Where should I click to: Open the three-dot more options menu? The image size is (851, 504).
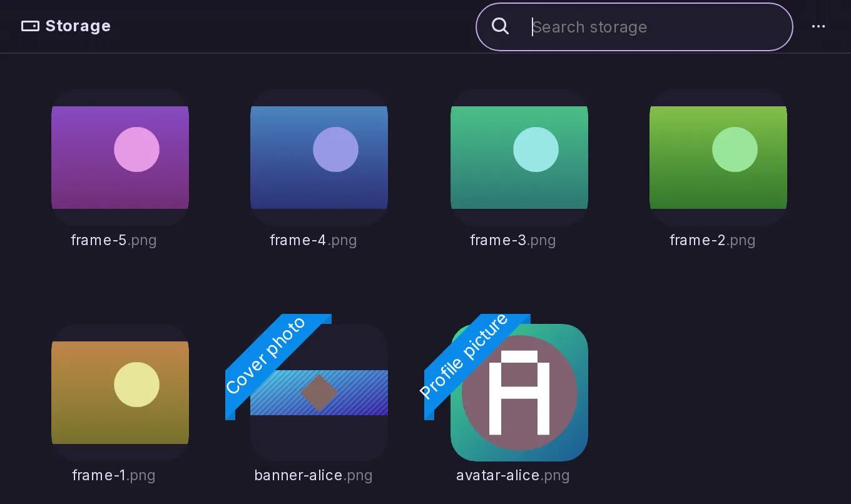point(818,26)
